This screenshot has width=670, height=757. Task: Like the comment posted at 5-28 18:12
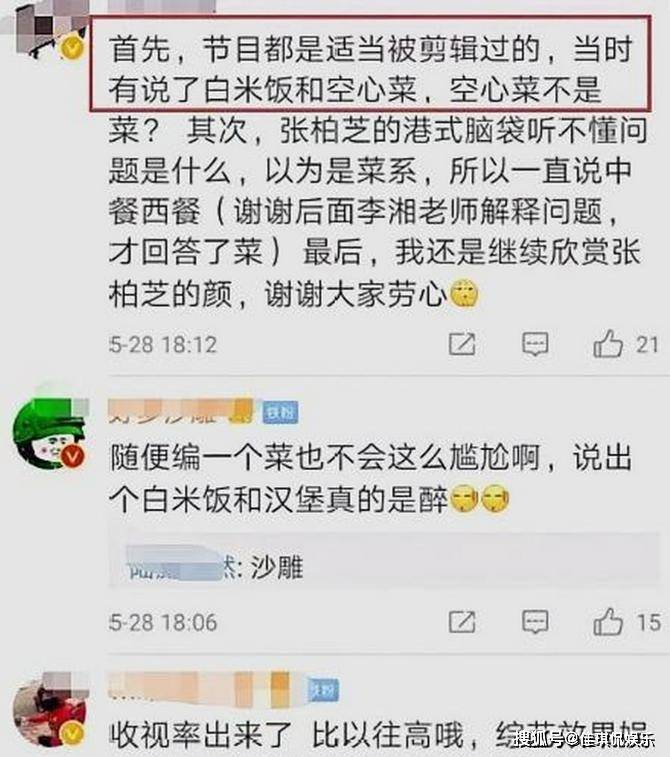pos(608,344)
